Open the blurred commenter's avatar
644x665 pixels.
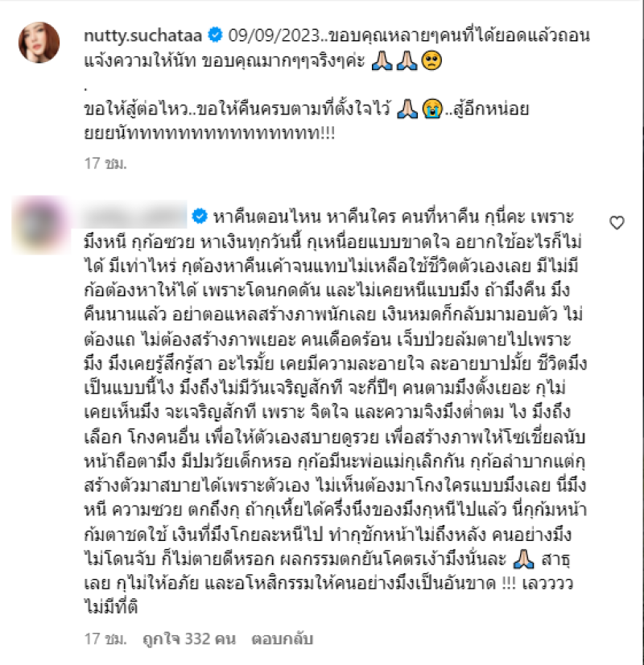(40, 225)
